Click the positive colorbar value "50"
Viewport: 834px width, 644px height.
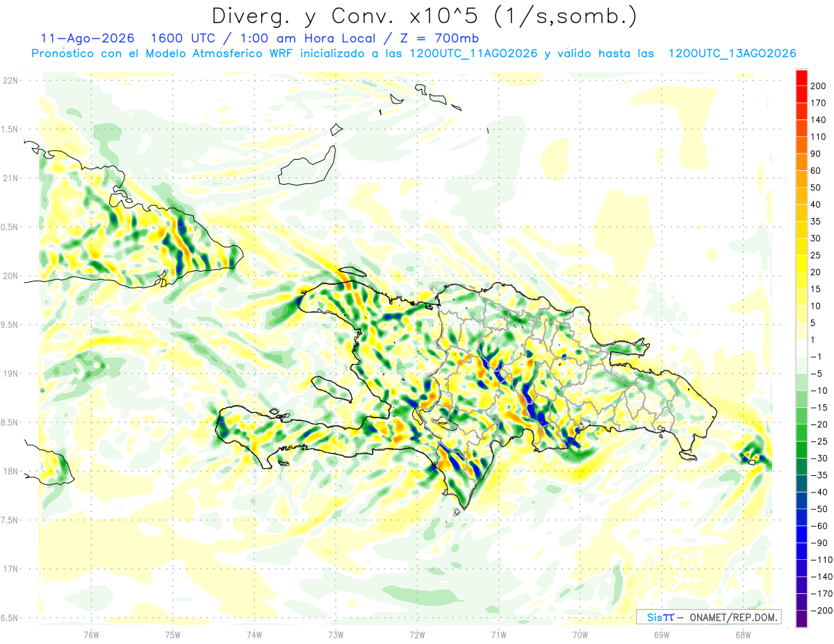[x=816, y=188]
